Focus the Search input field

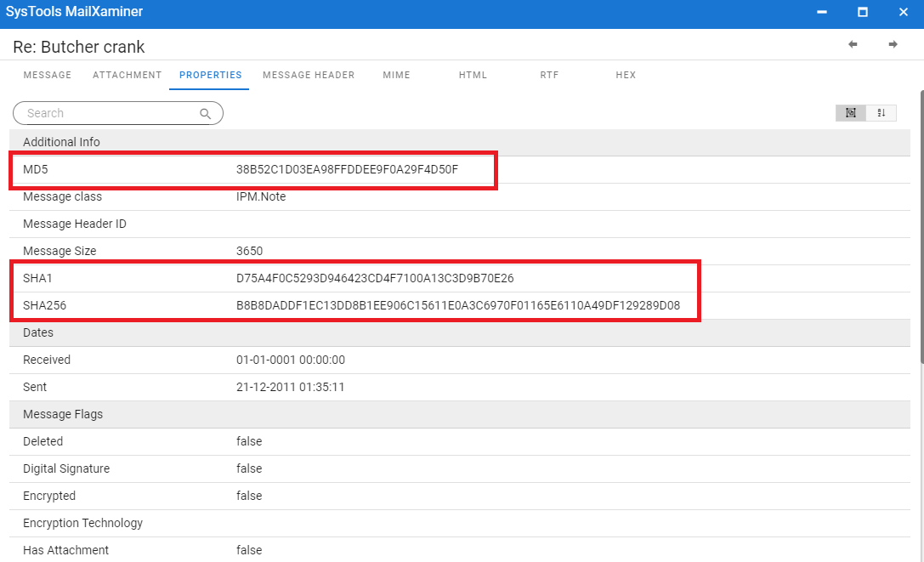point(118,113)
